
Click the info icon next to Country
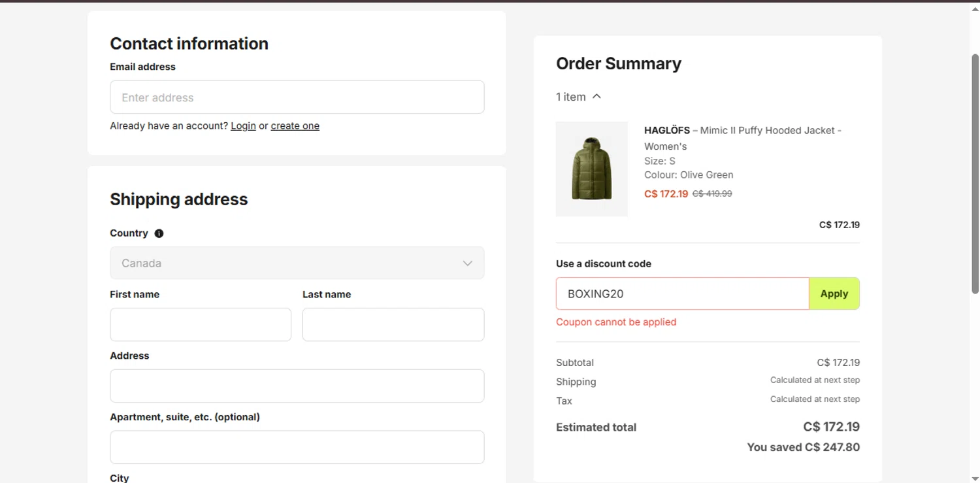click(159, 233)
